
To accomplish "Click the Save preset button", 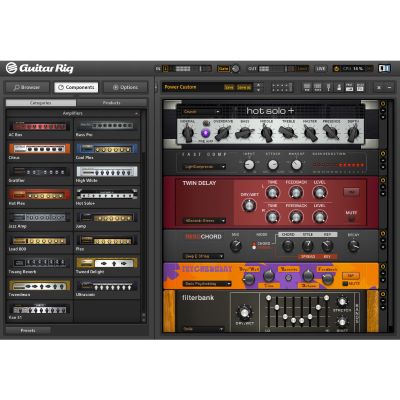I will point(229,87).
